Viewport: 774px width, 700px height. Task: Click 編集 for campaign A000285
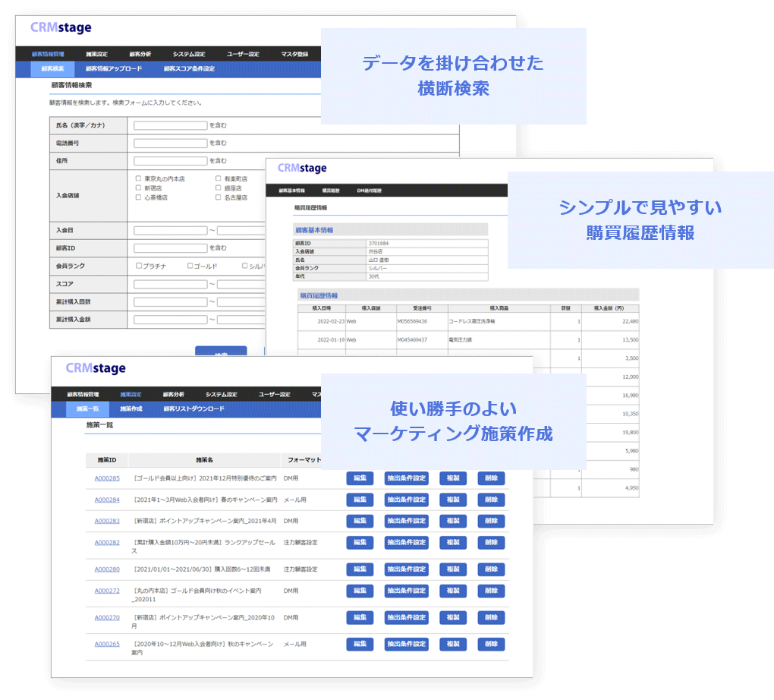coord(360,478)
